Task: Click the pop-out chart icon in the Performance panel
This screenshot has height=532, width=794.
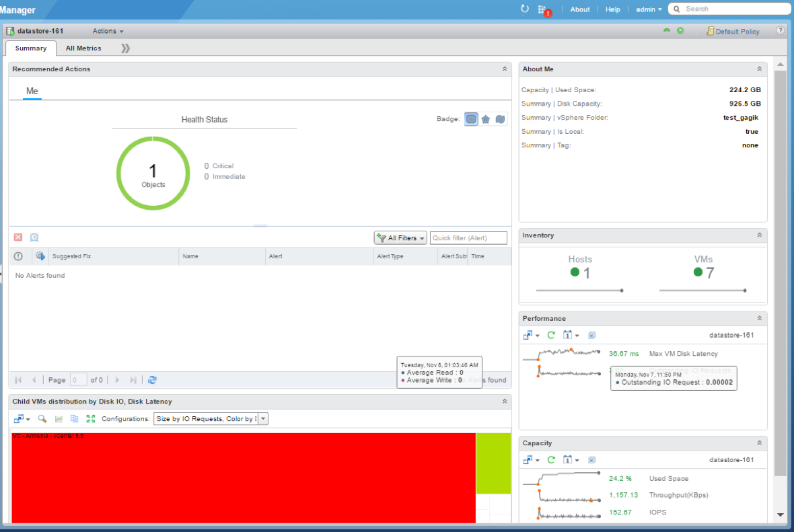Action: click(x=529, y=335)
